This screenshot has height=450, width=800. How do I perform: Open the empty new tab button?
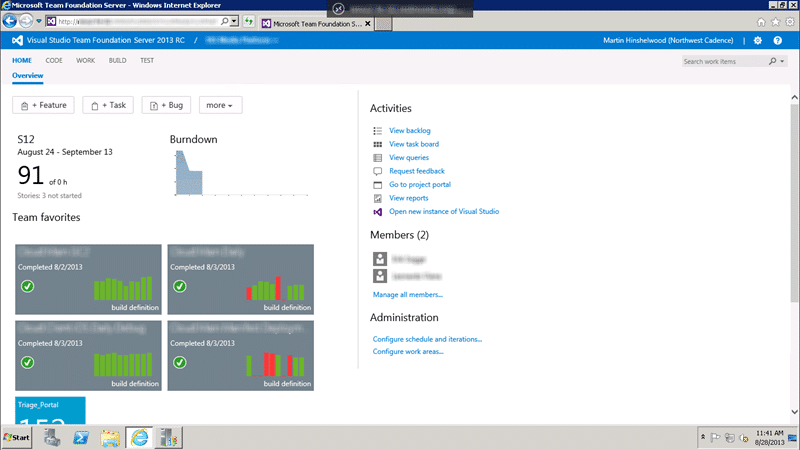tap(384, 23)
